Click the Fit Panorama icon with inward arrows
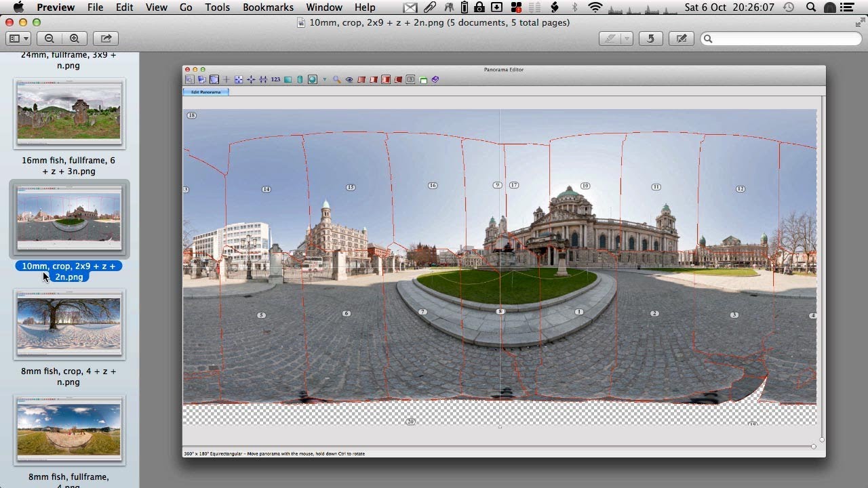The image size is (868, 488). [x=239, y=79]
